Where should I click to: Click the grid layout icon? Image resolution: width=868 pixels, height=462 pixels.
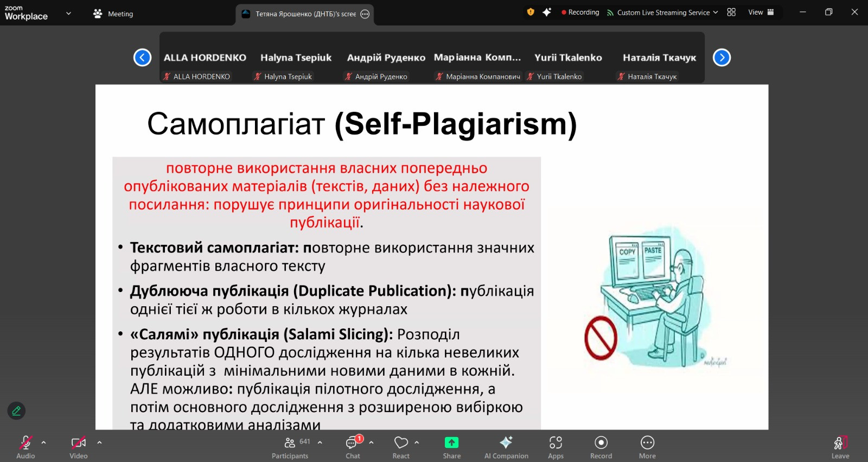(x=731, y=12)
